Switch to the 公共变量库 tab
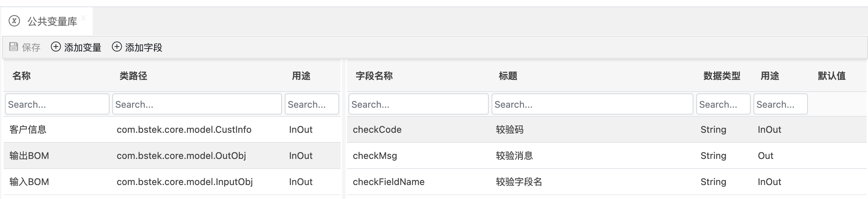The height and width of the screenshot is (199, 868). (x=52, y=22)
